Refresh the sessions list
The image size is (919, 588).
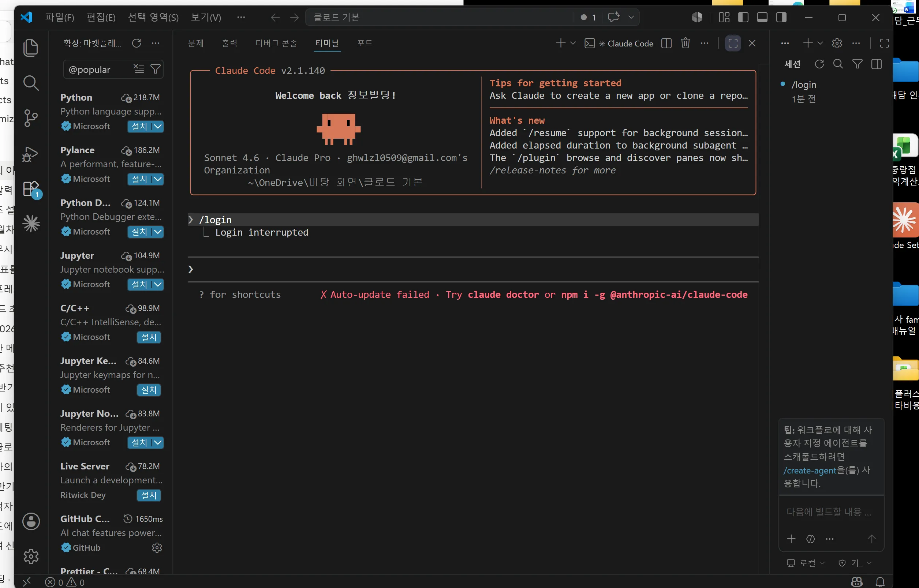click(x=819, y=64)
